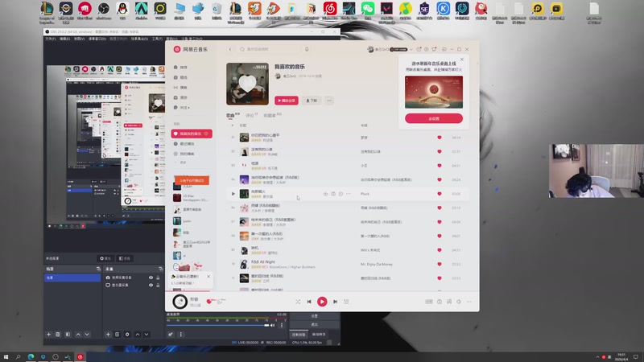
Task: Unlike the song with Pluck album heart
Action: (x=439, y=194)
